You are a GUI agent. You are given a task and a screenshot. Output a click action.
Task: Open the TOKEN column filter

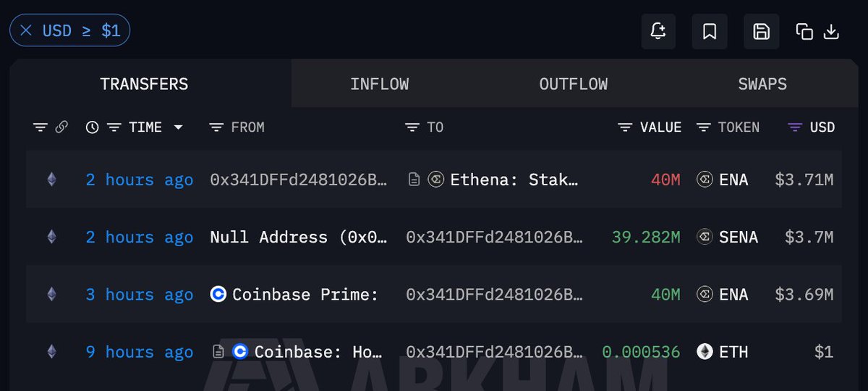pos(703,127)
